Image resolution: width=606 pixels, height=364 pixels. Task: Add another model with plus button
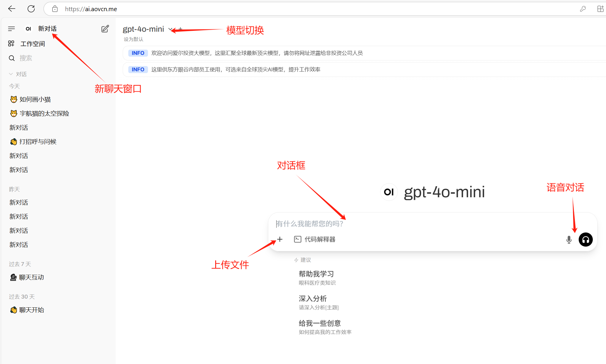click(x=181, y=29)
